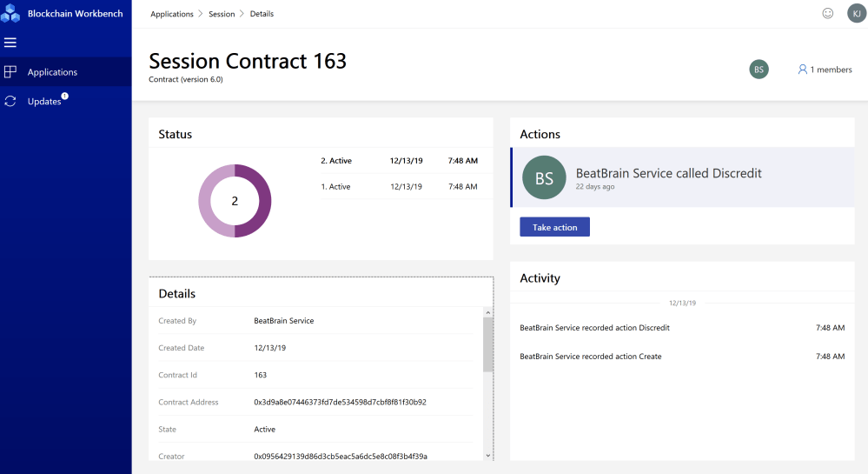
Task: Click the Applications grid icon in sidebar
Action: point(10,72)
